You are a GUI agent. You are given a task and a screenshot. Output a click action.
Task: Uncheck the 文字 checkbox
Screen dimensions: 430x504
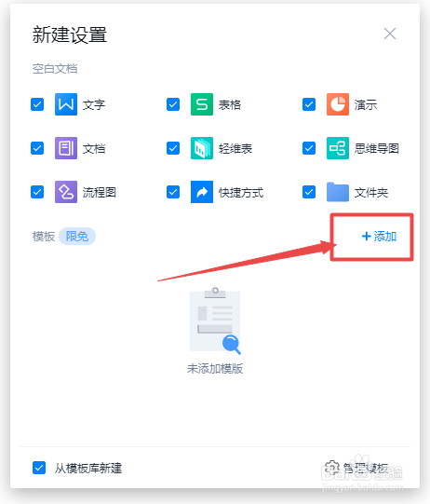click(x=37, y=104)
